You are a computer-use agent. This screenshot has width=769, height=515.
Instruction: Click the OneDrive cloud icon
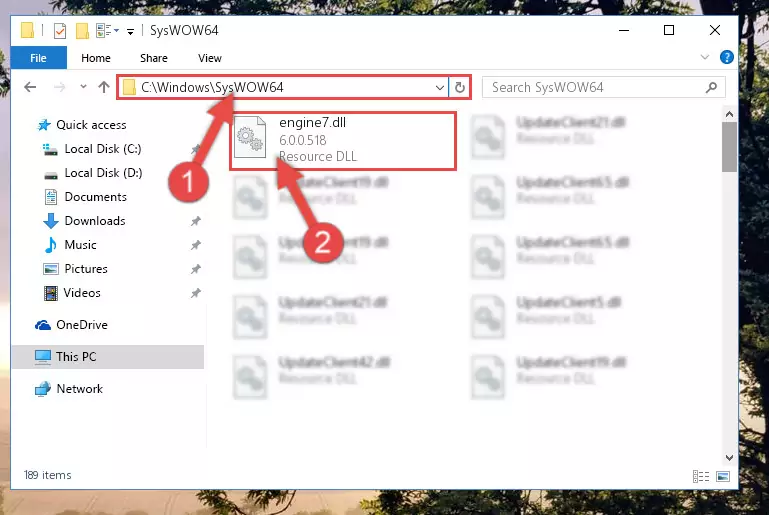[43, 325]
